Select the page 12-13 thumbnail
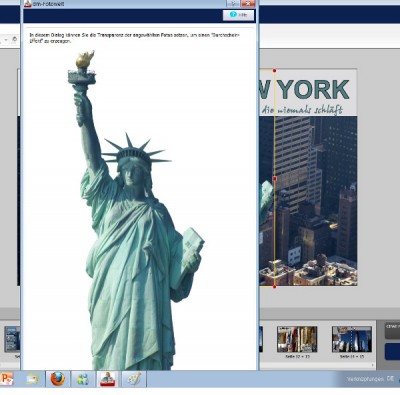 click(297, 339)
